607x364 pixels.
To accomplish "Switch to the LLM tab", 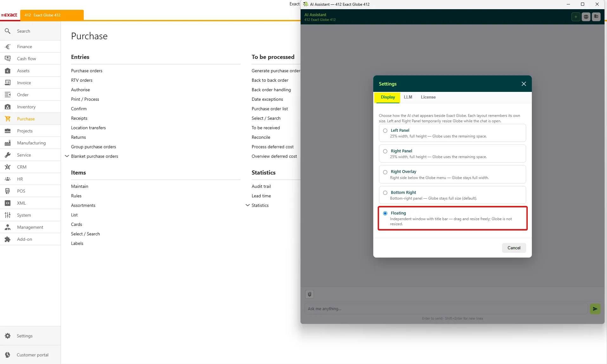I will tap(408, 97).
